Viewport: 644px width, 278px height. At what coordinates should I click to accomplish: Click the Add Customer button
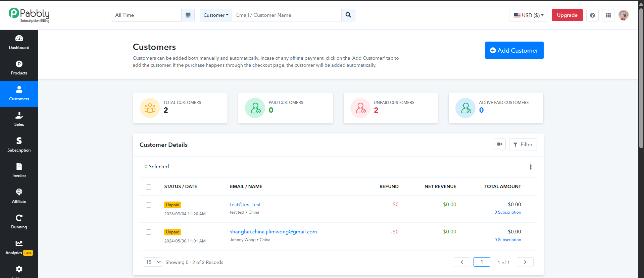(514, 50)
